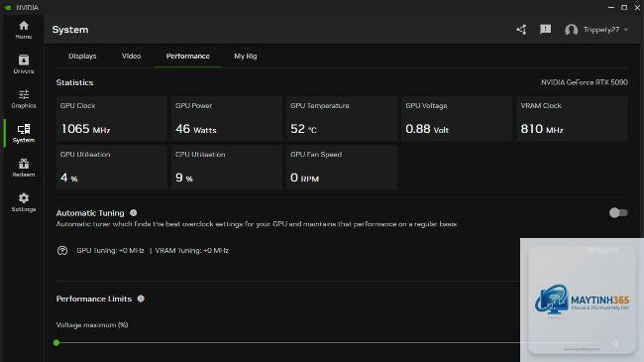644x362 pixels.
Task: Click the GPU Clock 1065 MHz card
Action: point(112,119)
